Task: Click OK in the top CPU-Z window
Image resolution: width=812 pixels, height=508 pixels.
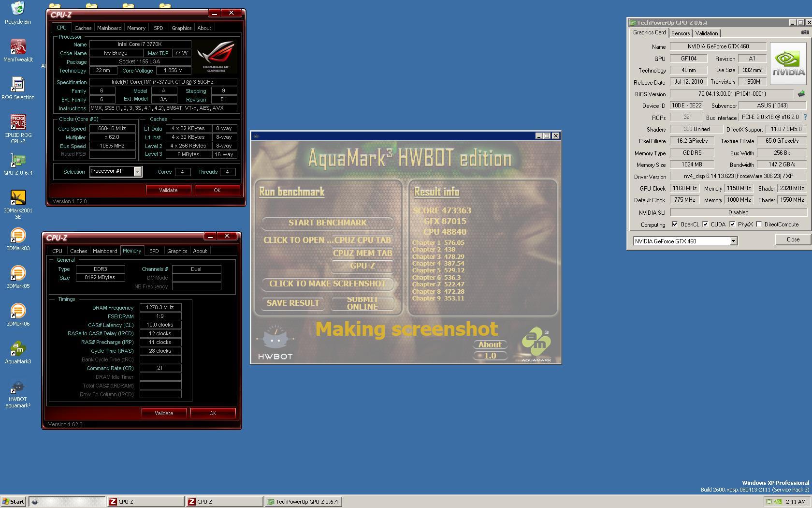Action: pyautogui.click(x=217, y=190)
